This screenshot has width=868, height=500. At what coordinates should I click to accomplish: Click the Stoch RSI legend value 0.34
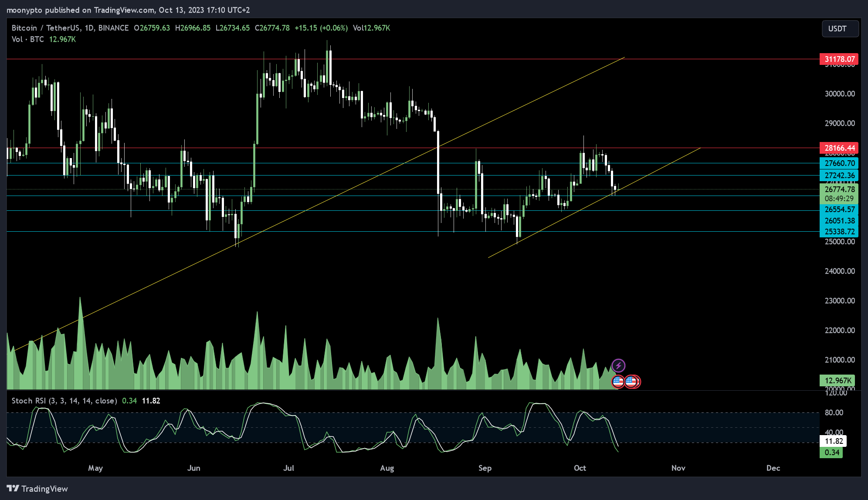tap(129, 401)
